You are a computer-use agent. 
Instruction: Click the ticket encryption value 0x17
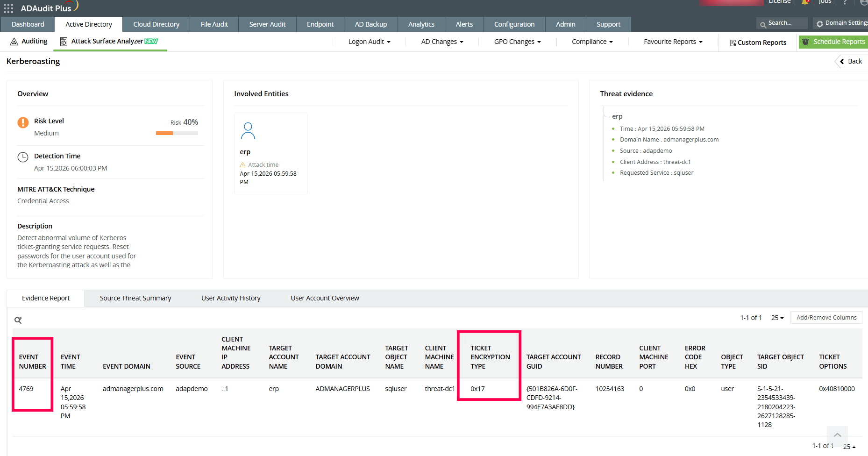pos(477,389)
